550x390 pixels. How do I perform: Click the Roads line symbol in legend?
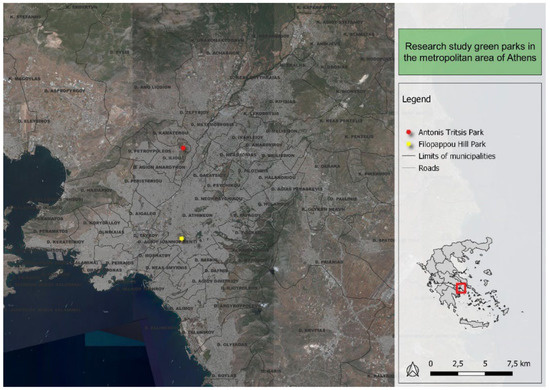click(x=409, y=168)
